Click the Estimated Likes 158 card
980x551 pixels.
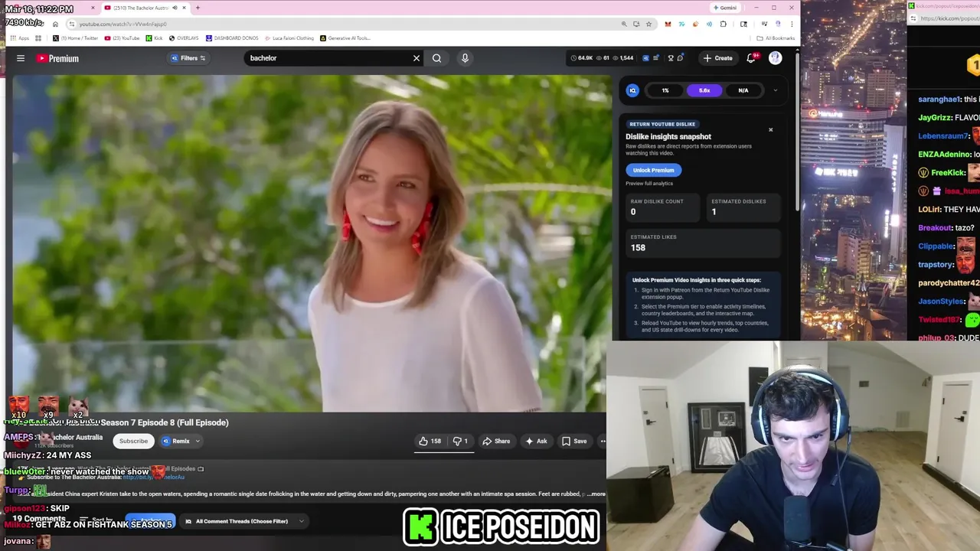click(702, 243)
